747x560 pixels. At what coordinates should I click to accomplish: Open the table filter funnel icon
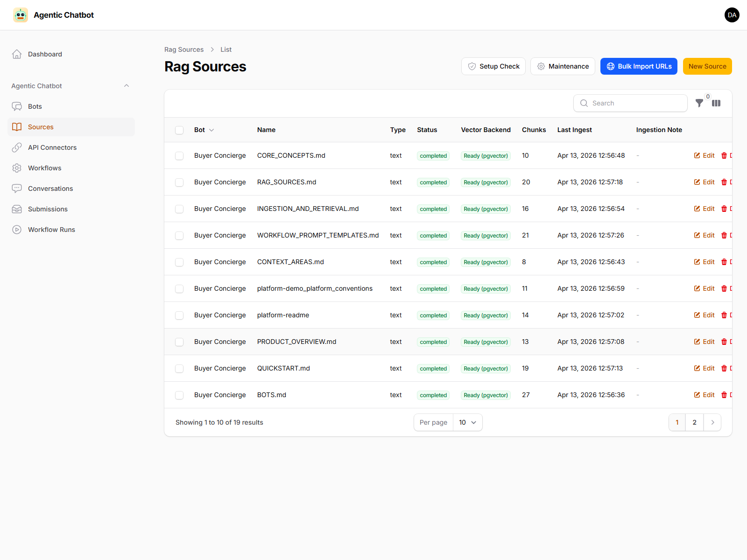coord(699,103)
